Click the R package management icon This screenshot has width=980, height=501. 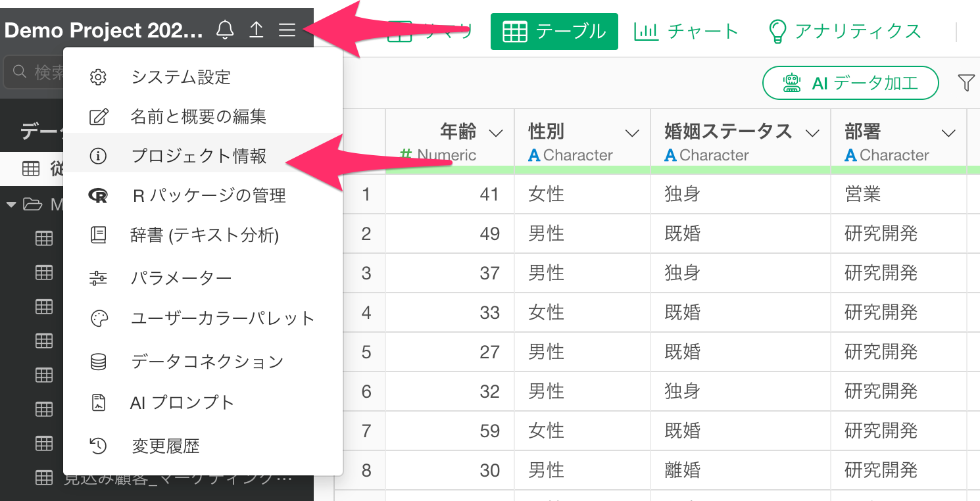click(x=98, y=195)
